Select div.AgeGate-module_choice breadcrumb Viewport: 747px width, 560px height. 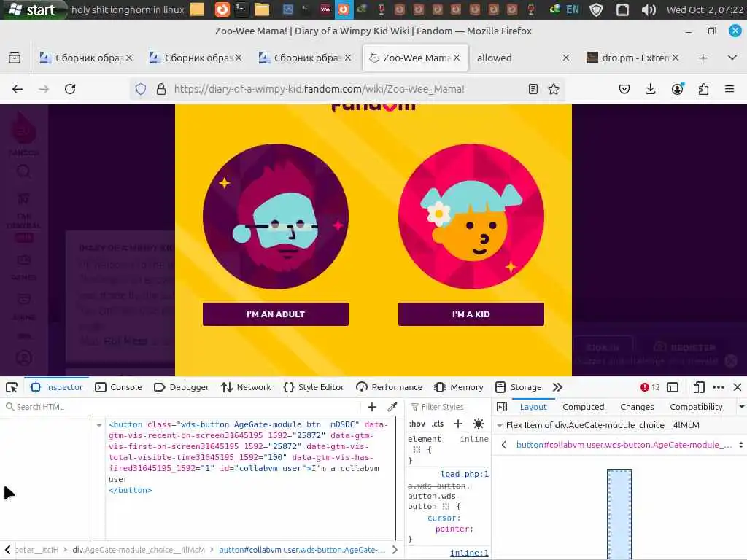click(139, 550)
